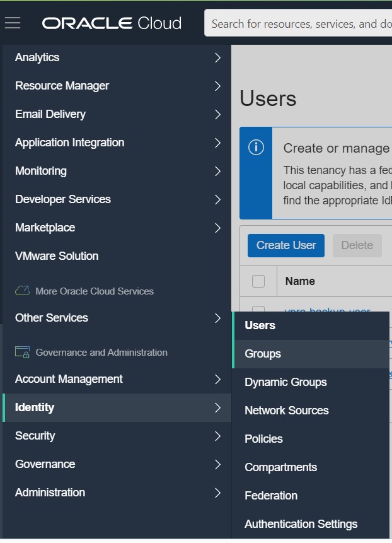Expand the Security submenu chevron
Viewport: 392px width, 543px height.
click(217, 436)
